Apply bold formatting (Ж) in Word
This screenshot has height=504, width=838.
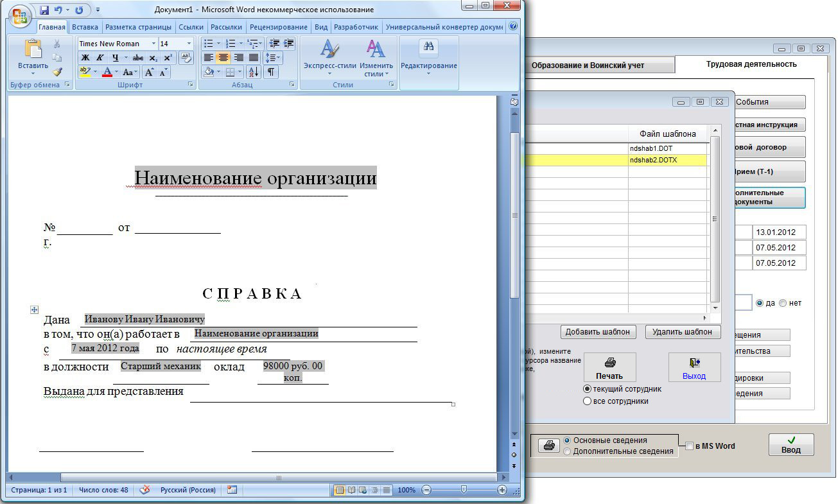click(x=85, y=58)
